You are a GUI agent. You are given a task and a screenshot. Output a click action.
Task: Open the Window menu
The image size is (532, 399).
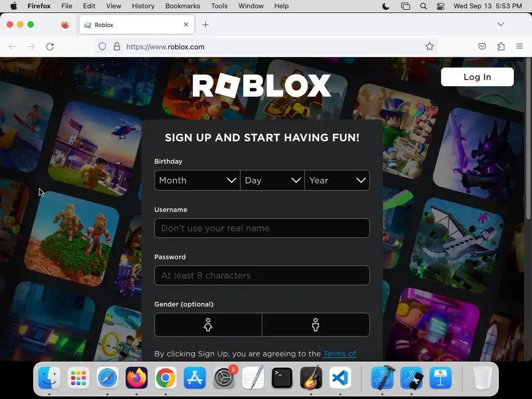(x=251, y=6)
